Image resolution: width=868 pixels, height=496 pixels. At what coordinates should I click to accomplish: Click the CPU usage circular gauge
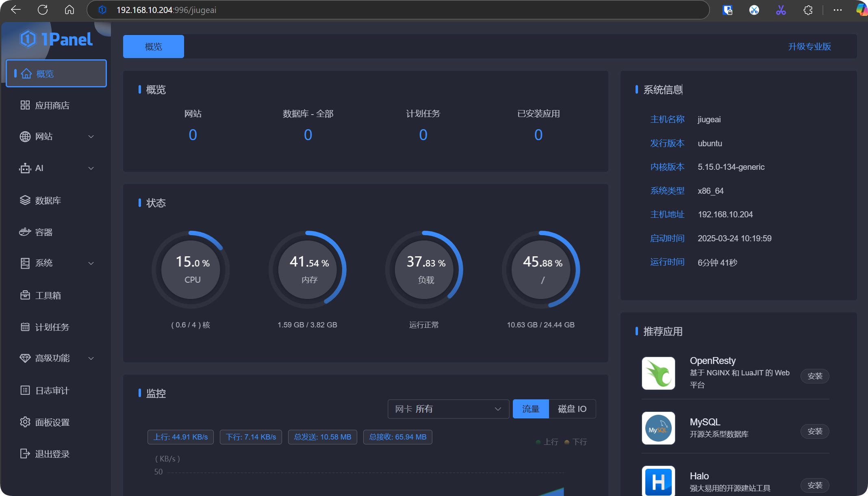(191, 269)
